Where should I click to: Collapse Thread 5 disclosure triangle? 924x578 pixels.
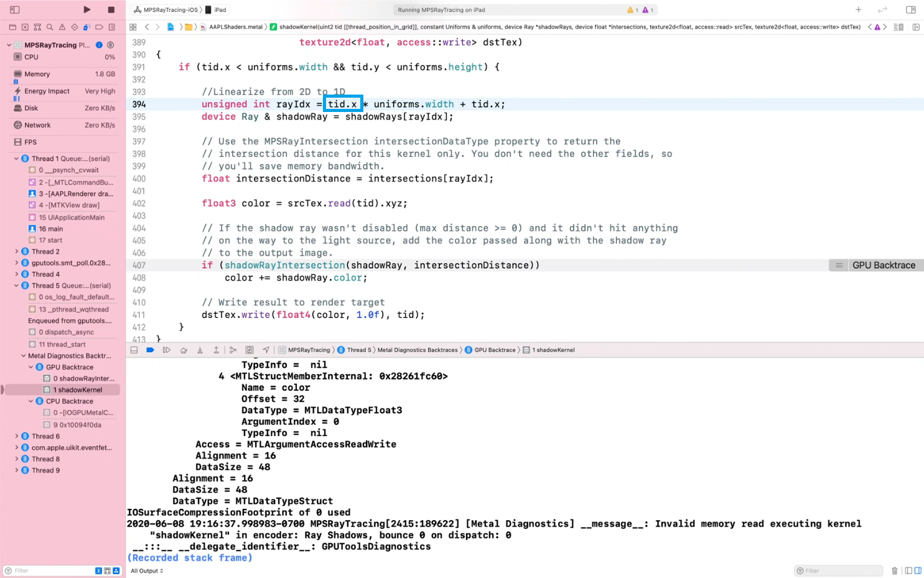16,286
